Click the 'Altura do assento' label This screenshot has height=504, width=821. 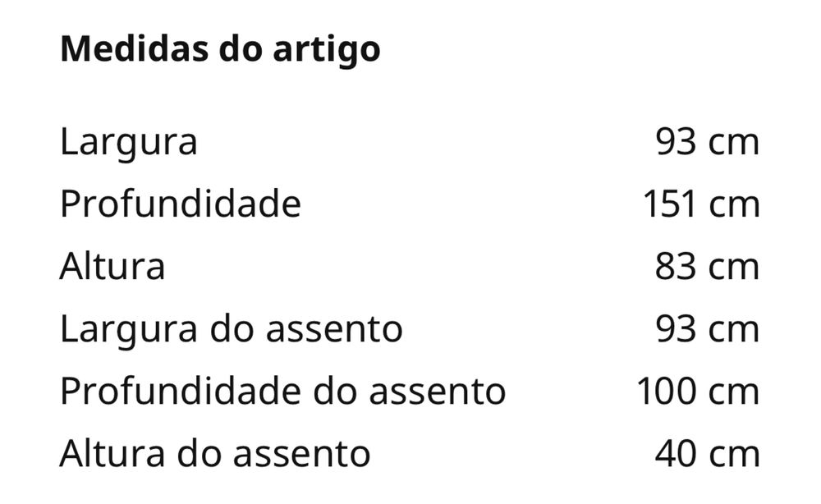point(214,453)
